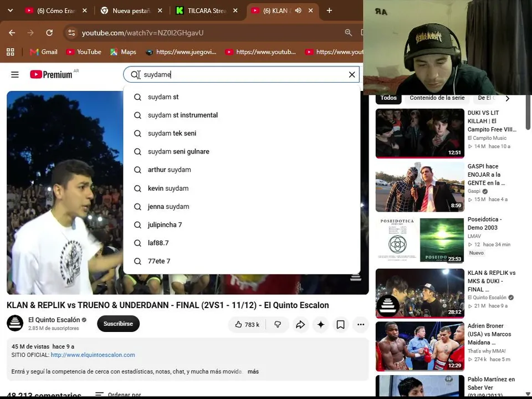Open Poseidotica Demo 2003 thumbnail
Image resolution: width=532 pixels, height=399 pixels.
pos(420,240)
